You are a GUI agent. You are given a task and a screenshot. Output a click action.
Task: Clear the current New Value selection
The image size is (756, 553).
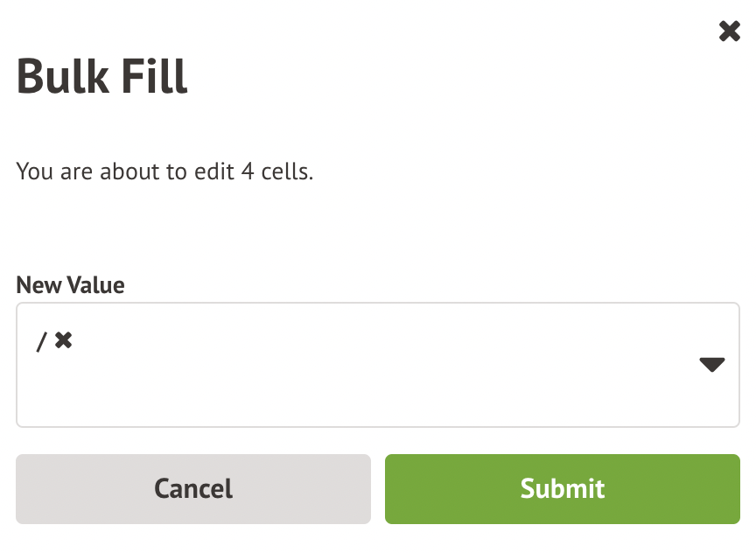pyautogui.click(x=63, y=340)
